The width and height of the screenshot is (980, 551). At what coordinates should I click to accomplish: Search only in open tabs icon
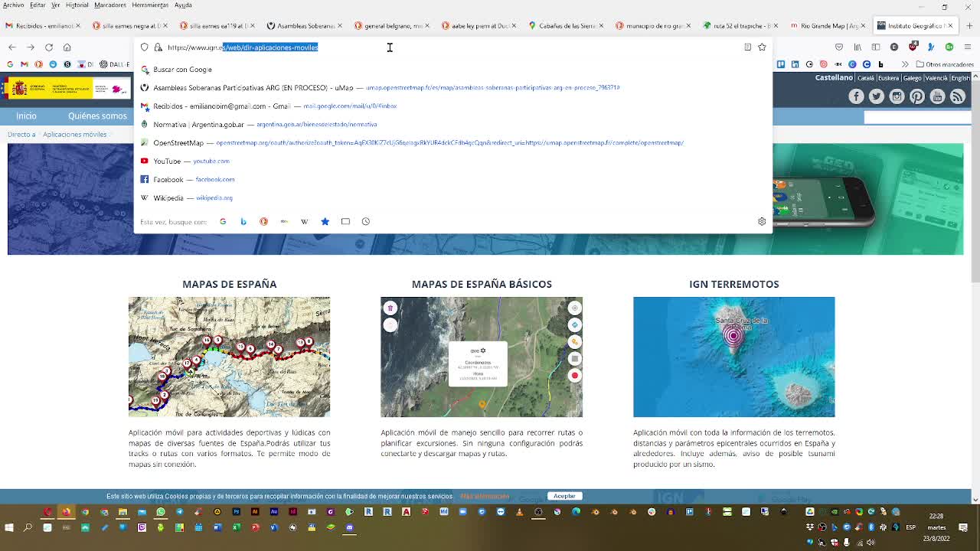[345, 222]
